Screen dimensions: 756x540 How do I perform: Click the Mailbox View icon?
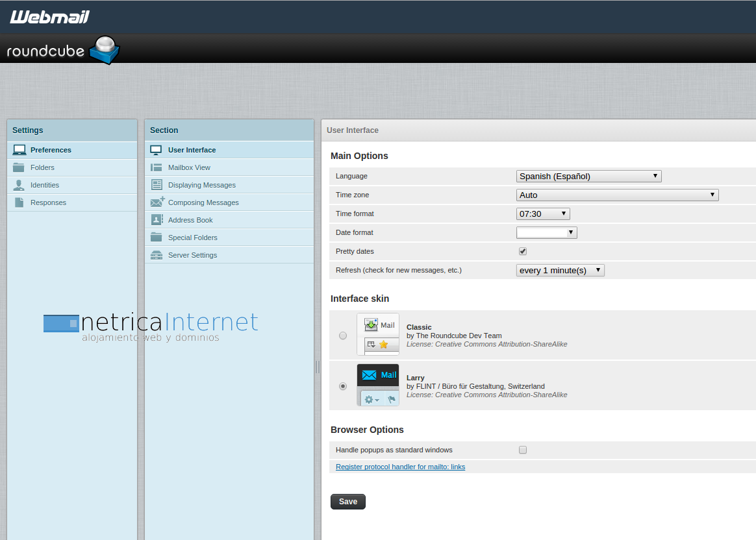(x=157, y=167)
